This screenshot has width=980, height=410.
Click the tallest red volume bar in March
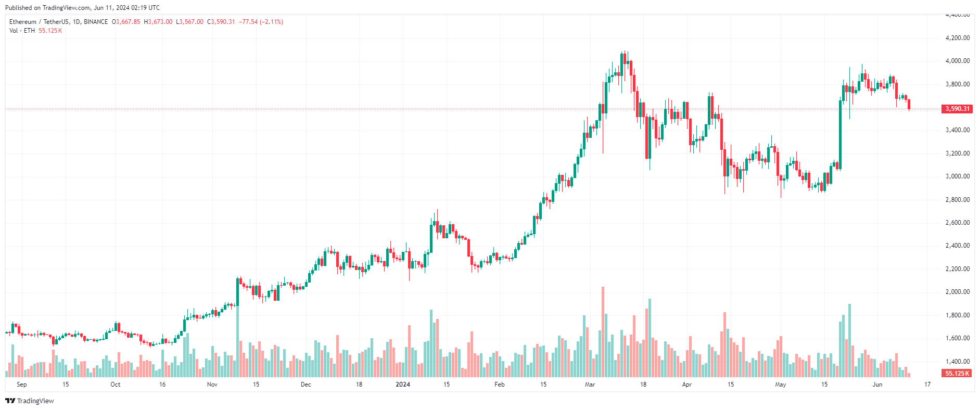coord(603,332)
